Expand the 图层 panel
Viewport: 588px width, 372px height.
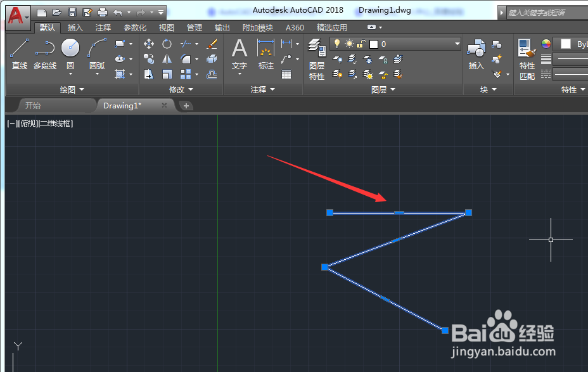383,89
